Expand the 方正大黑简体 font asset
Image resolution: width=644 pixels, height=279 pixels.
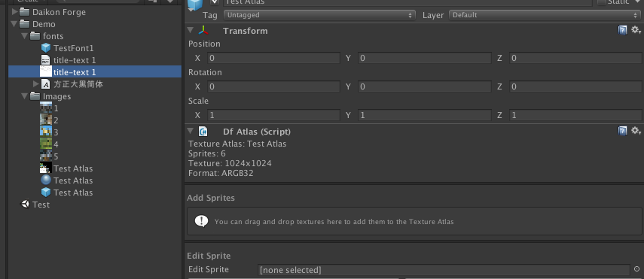pyautogui.click(x=36, y=84)
